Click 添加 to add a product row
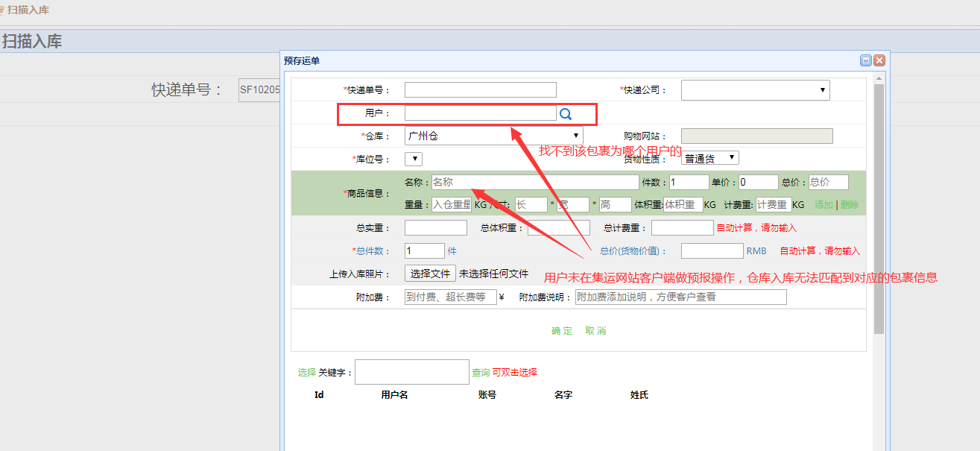 (823, 205)
